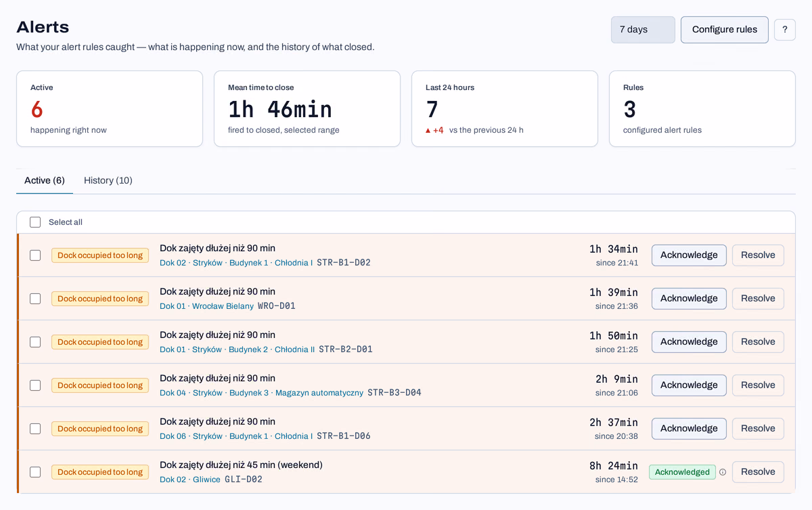The width and height of the screenshot is (812, 510).
Task: Click the timestamp 'since 21:36'
Action: (616, 306)
